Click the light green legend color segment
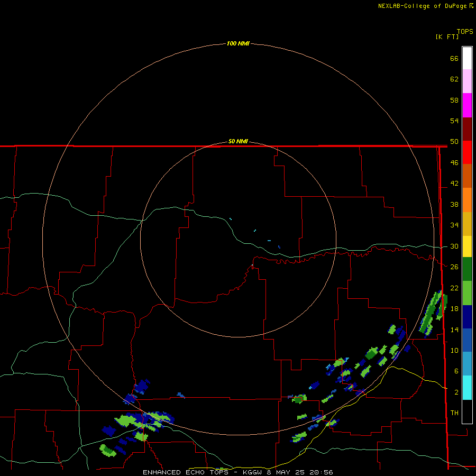Screen dimensions: 476x476 [467, 293]
